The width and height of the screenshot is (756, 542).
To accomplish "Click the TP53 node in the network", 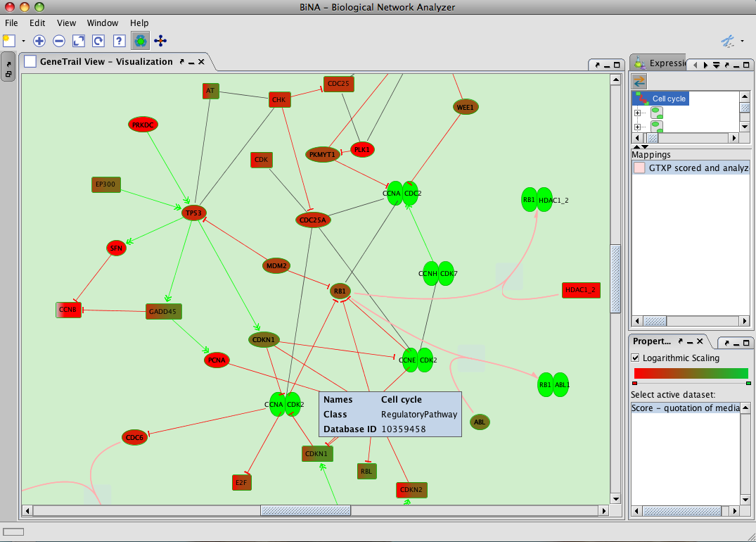I will 194,213.
